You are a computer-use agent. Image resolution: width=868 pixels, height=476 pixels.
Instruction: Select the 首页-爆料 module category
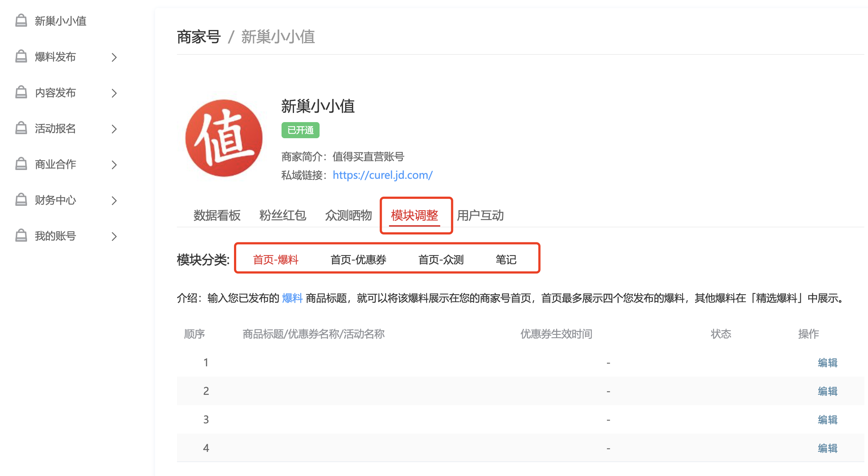(276, 260)
